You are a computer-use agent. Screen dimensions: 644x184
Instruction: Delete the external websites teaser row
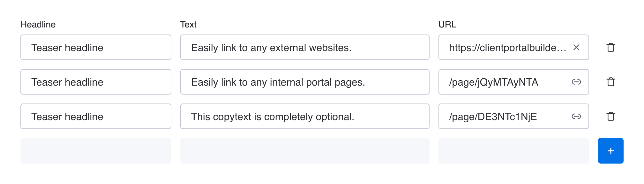pyautogui.click(x=610, y=47)
